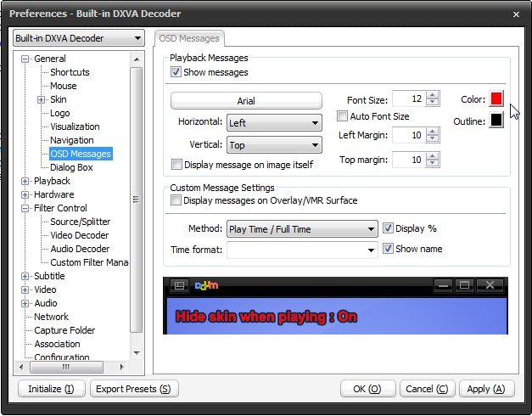Open the Time format dropdown
The image size is (532, 416).
click(x=302, y=250)
